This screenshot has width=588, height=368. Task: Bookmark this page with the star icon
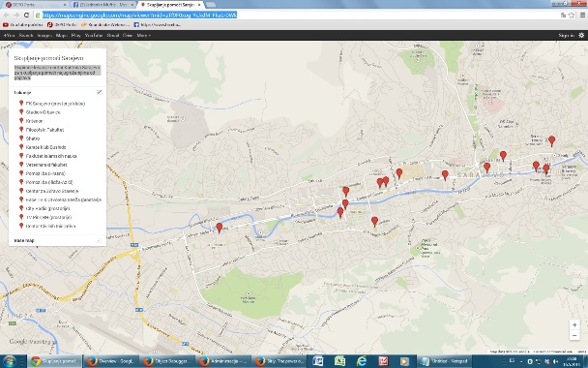[x=572, y=15]
